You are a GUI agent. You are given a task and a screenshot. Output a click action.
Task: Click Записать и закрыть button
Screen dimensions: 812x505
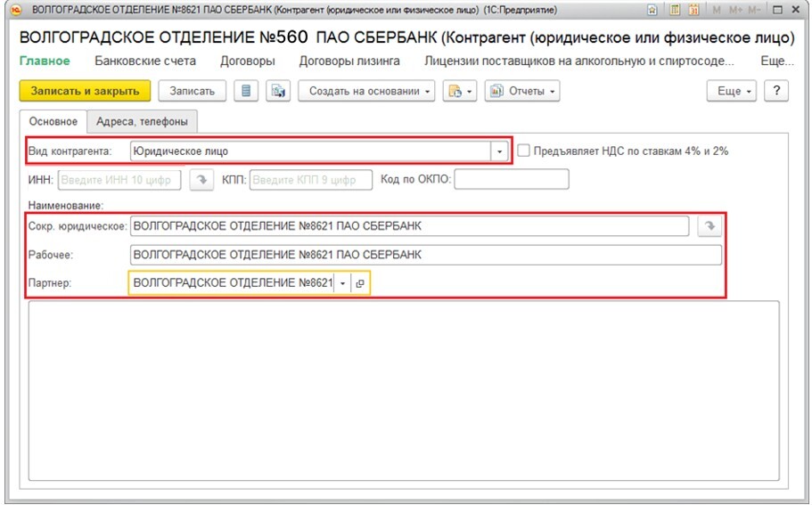click(85, 91)
